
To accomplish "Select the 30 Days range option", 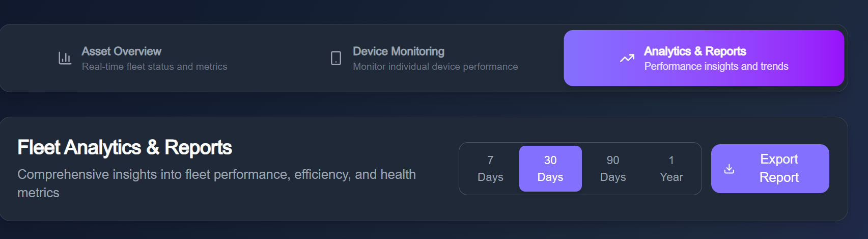I will [550, 169].
